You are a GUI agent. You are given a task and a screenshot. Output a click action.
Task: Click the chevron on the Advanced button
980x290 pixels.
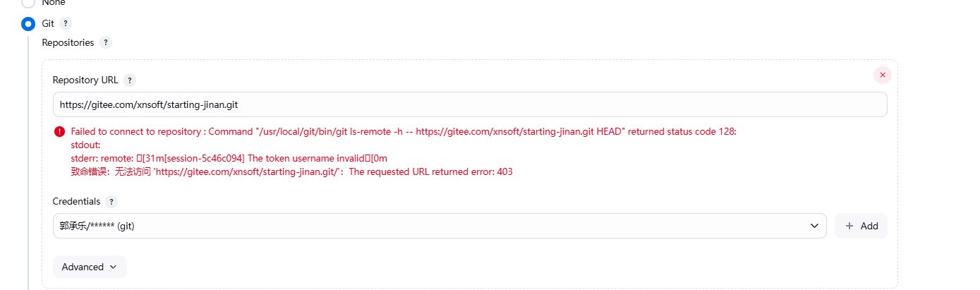tap(112, 267)
